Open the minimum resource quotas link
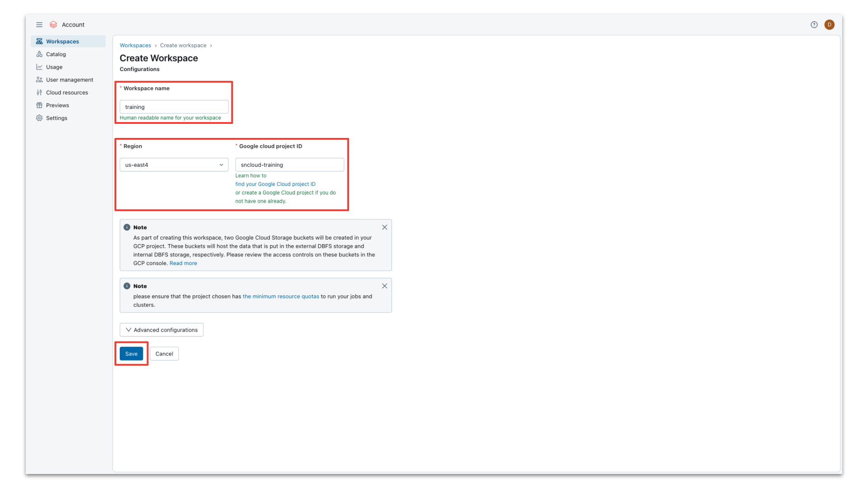Viewport: 868px width, 488px height. pos(281,297)
